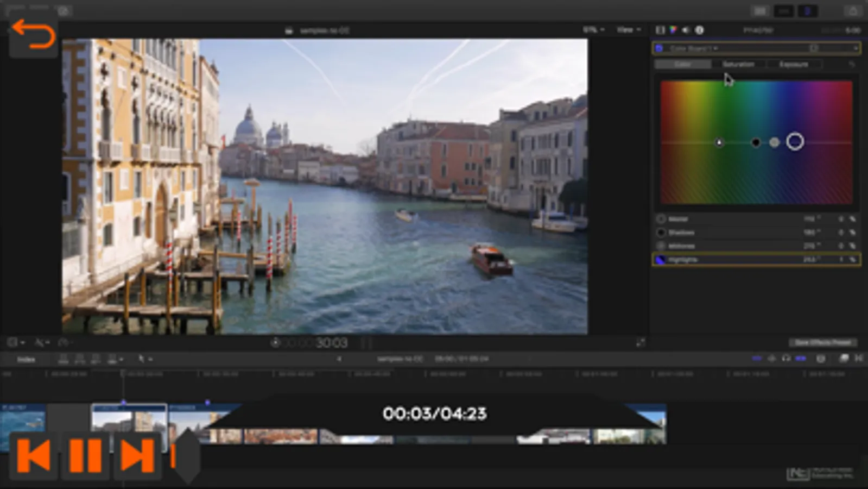Viewport: 868px width, 489px height.
Task: Select the Highlights puck on color board
Action: pyautogui.click(x=795, y=142)
